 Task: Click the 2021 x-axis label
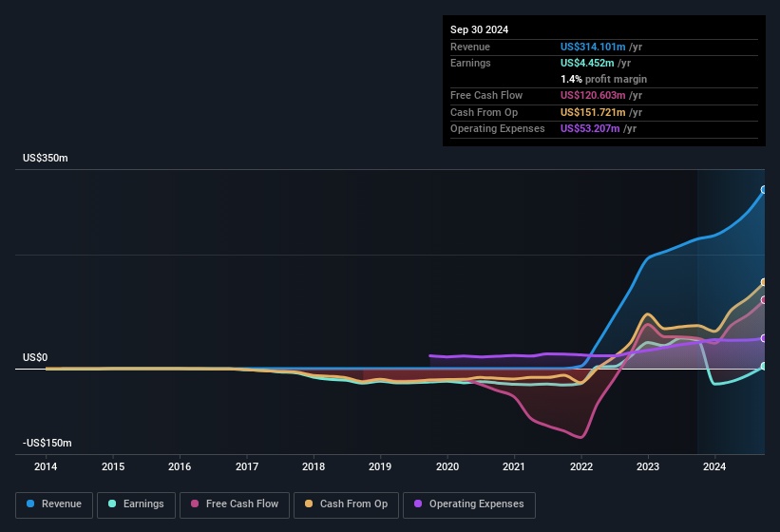pos(514,466)
